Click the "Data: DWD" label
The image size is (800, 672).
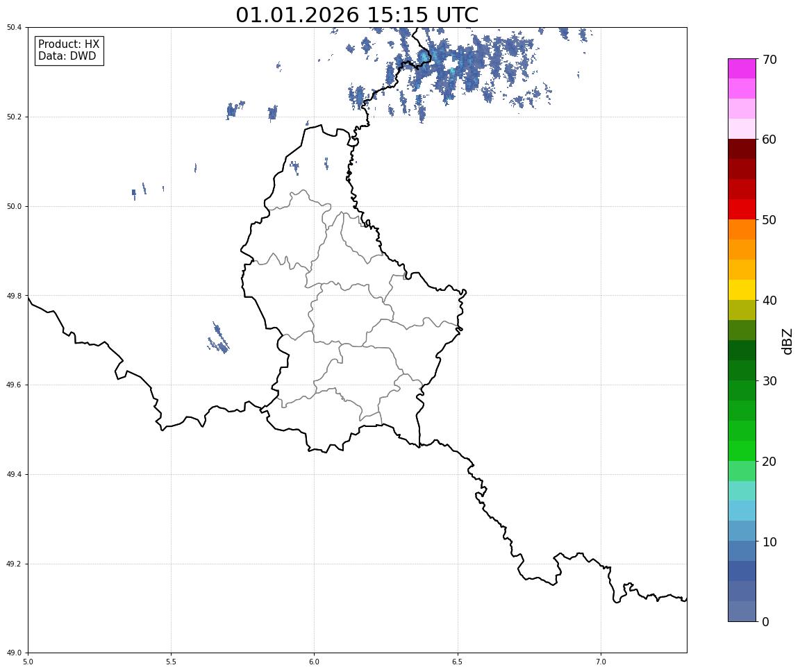pos(67,56)
